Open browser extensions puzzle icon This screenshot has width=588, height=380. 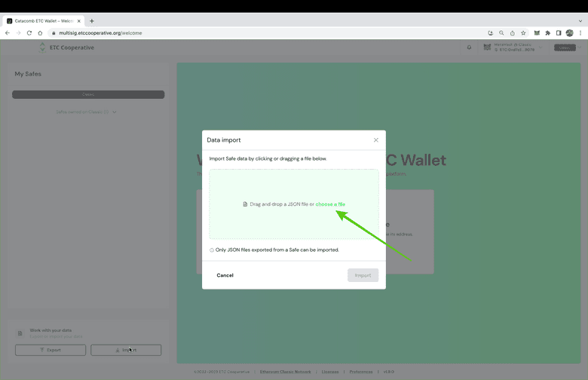pyautogui.click(x=547, y=33)
